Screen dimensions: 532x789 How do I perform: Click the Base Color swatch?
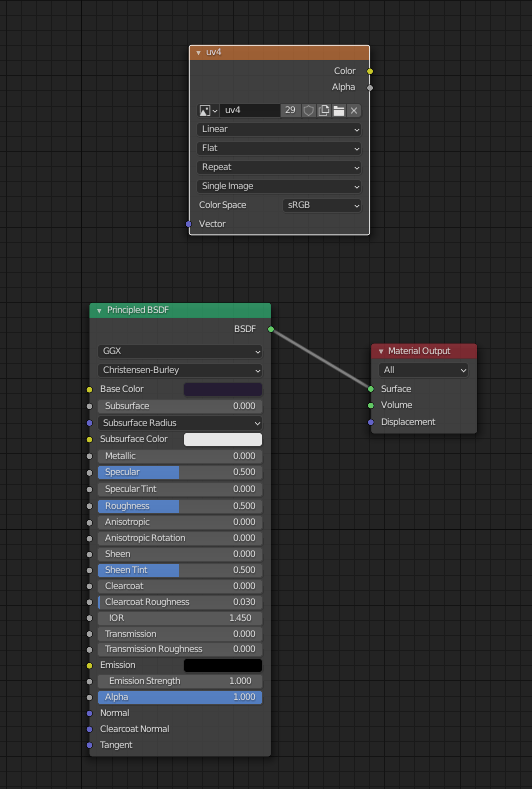(223, 389)
